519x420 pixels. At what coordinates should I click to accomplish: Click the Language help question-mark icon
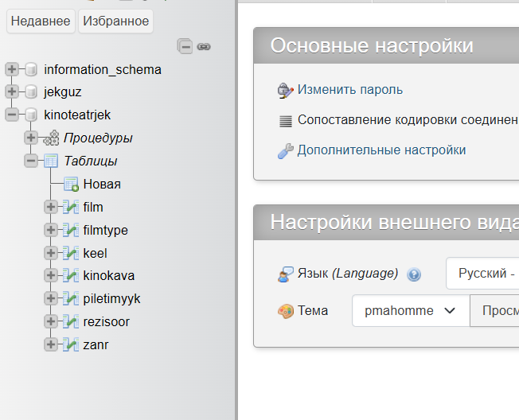pos(414,274)
